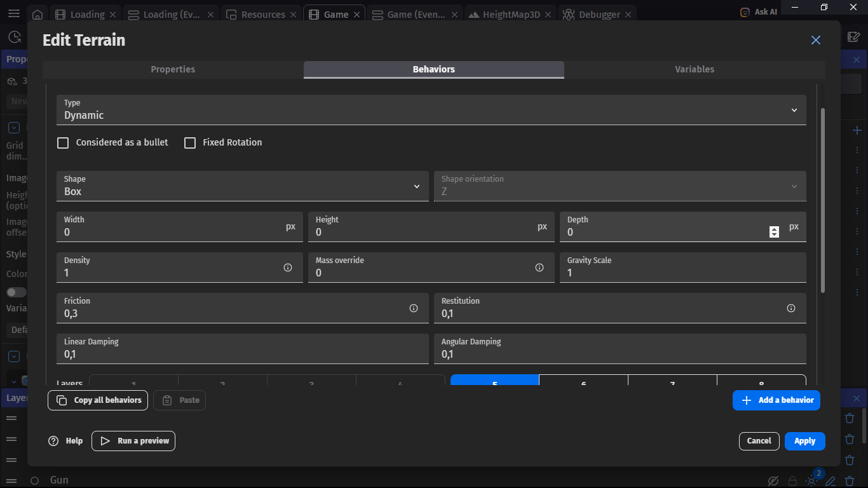Toggle layer 5 in Layers row
Viewport: 868px width, 488px height.
click(494, 381)
